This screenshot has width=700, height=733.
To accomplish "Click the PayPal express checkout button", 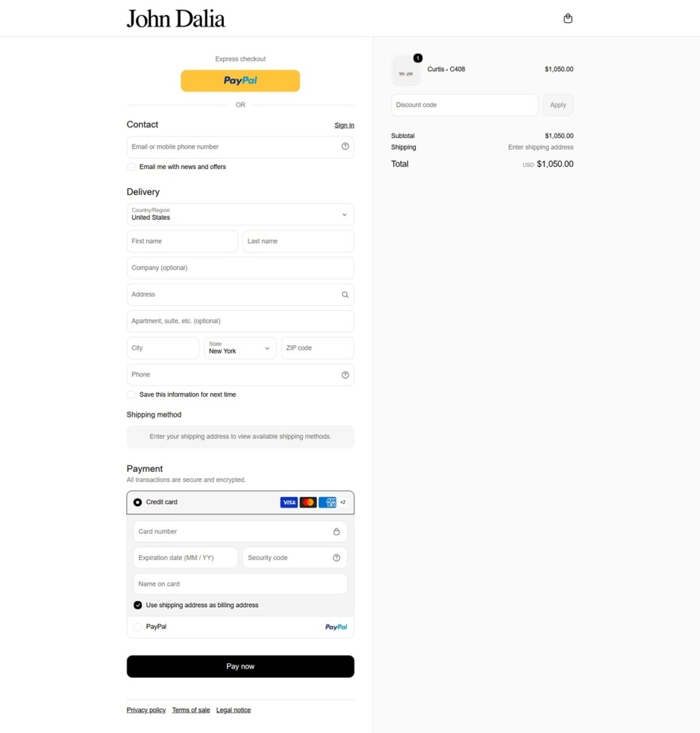I will (240, 81).
